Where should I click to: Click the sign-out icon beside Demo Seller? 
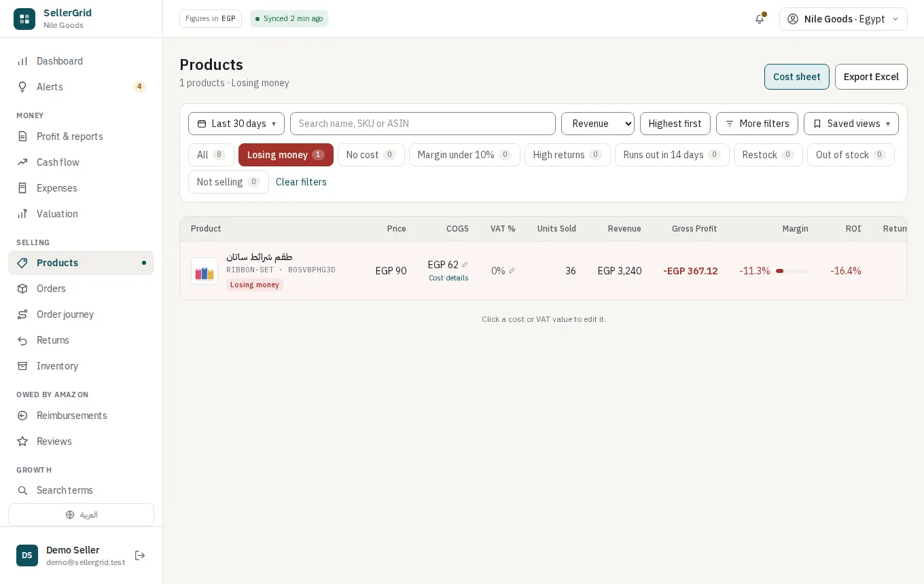(140, 555)
